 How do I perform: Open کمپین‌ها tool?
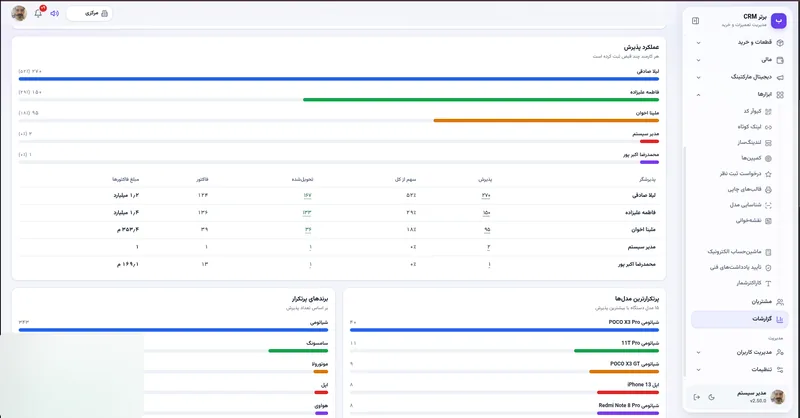tap(756, 158)
